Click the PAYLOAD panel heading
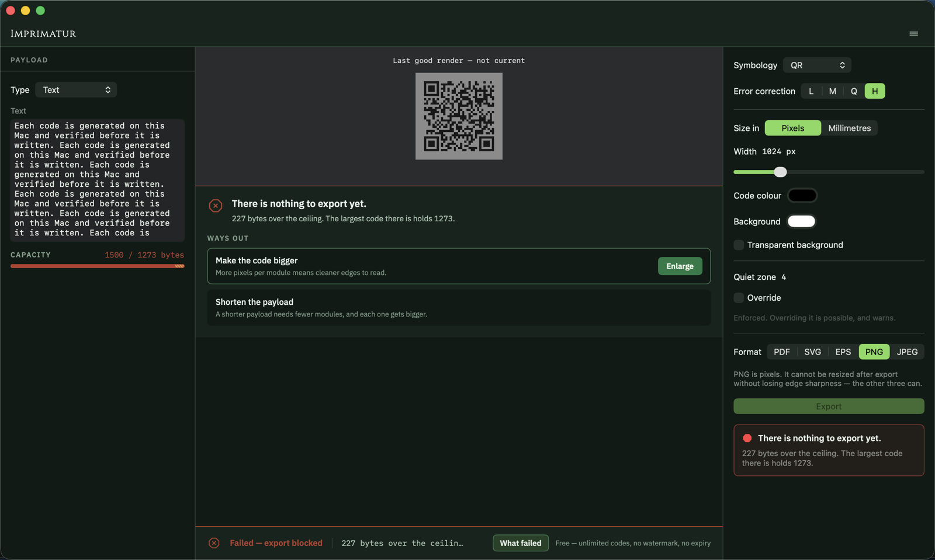This screenshot has height=560, width=935. pos(29,60)
